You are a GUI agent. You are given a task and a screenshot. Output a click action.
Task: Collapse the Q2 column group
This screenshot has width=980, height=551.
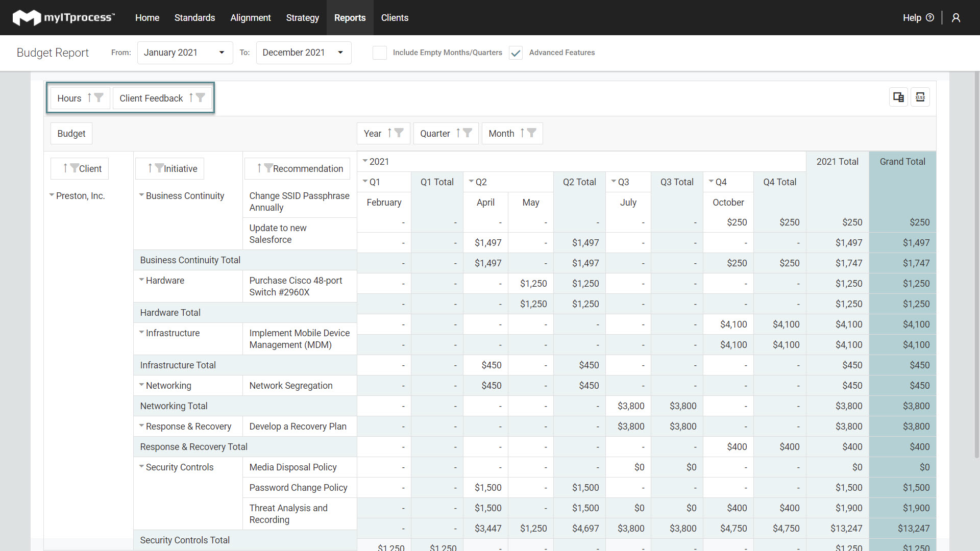point(471,182)
